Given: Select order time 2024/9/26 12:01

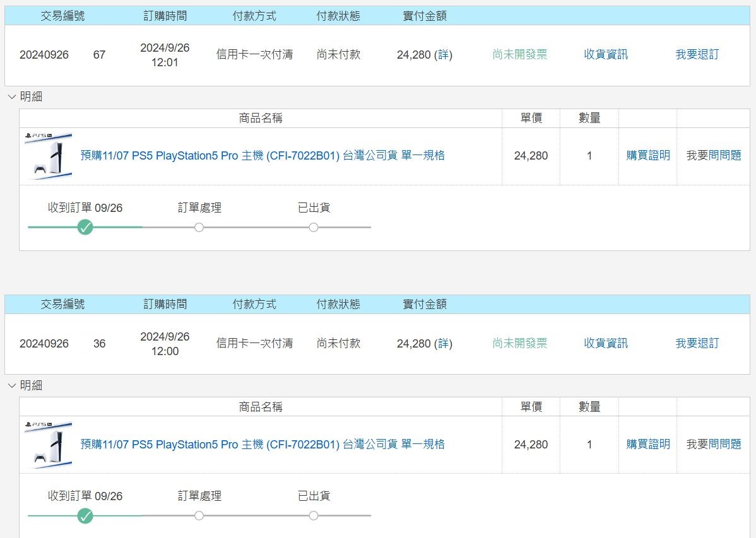Looking at the screenshot, I should click(165, 55).
